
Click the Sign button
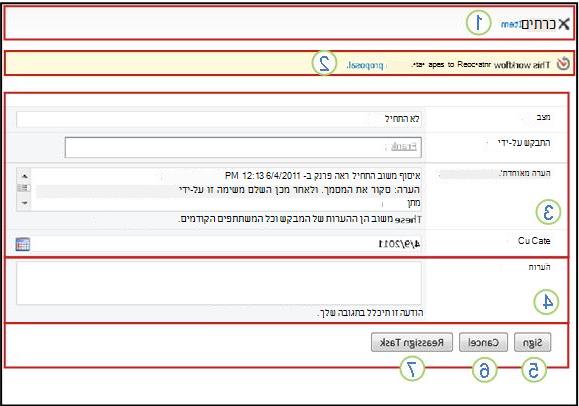532,342
